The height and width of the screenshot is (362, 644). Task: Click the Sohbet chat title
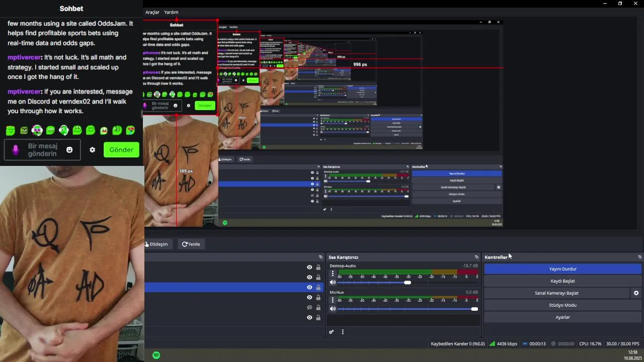pos(71,9)
